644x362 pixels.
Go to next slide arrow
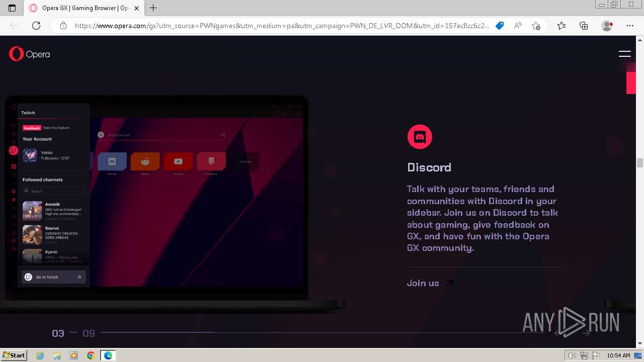point(586,333)
